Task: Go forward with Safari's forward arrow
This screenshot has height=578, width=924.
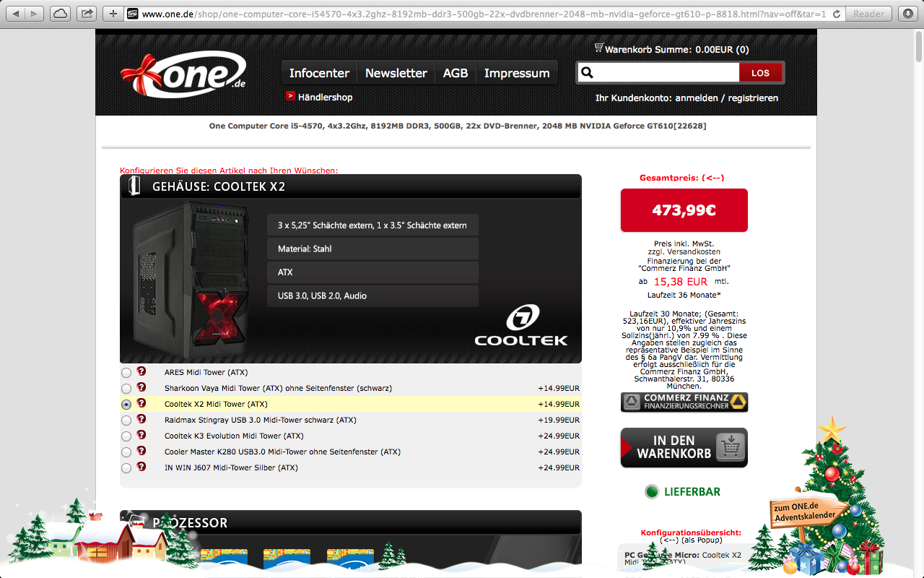Action: tap(35, 14)
